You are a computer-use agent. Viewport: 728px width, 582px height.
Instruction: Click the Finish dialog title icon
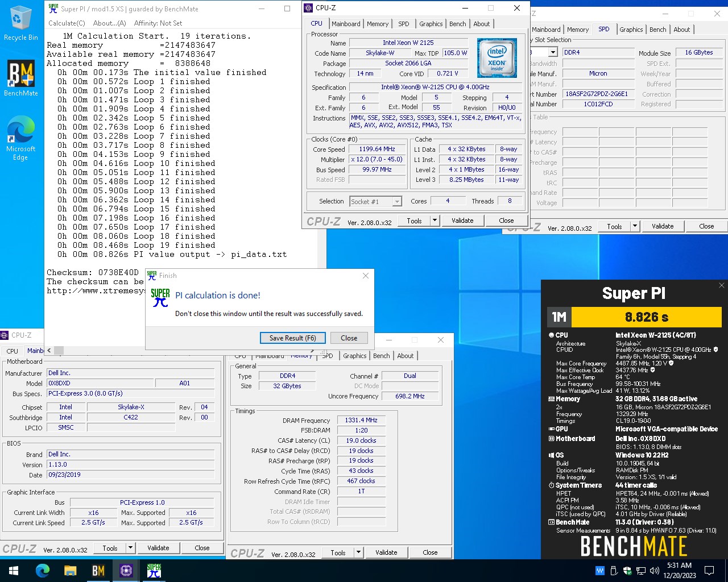(x=152, y=276)
